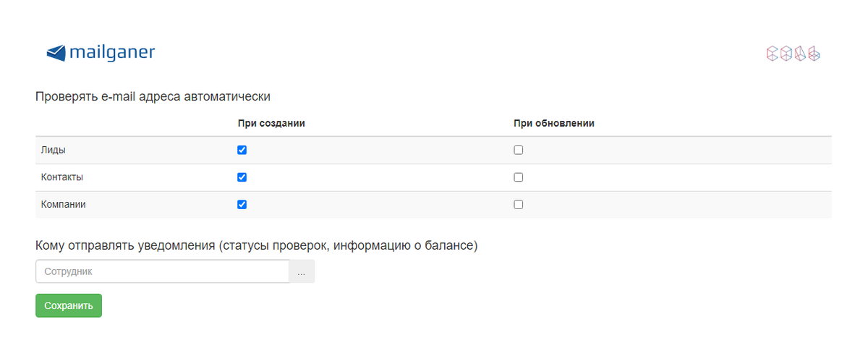Click the green Сохранить button
The width and height of the screenshot is (868, 351).
69,305
